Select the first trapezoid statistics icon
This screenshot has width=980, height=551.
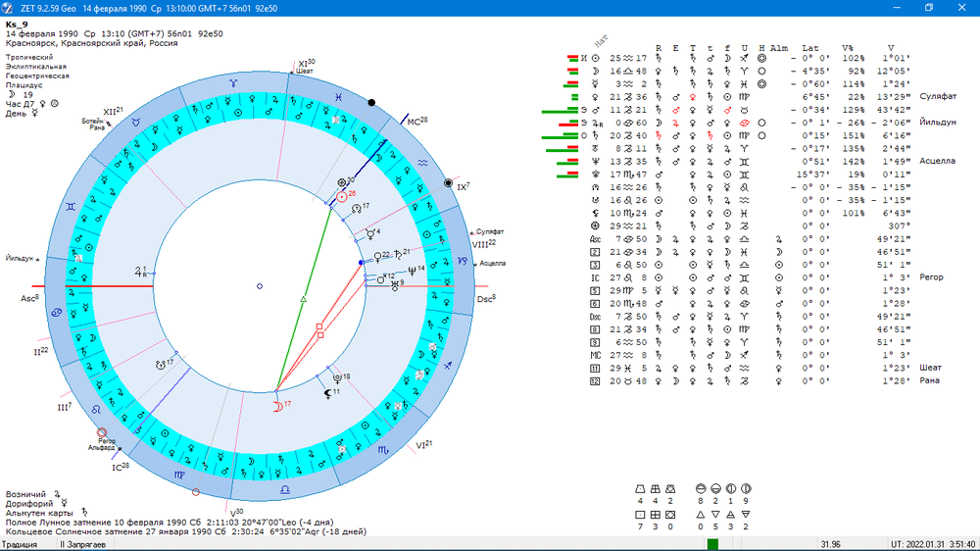[x=640, y=489]
